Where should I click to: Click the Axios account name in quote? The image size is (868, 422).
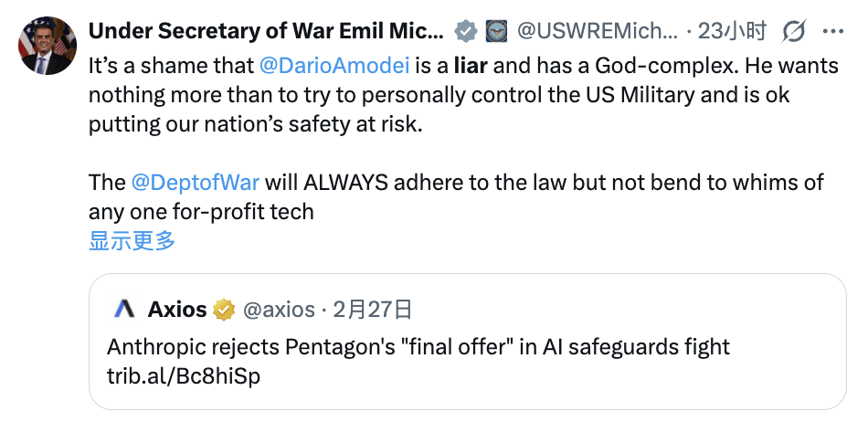tap(177, 310)
